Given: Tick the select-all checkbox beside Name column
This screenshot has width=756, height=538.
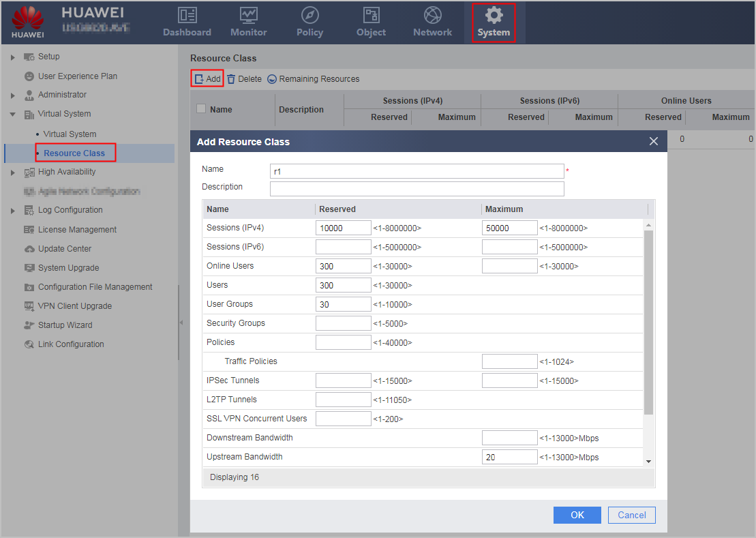Looking at the screenshot, I should [201, 109].
